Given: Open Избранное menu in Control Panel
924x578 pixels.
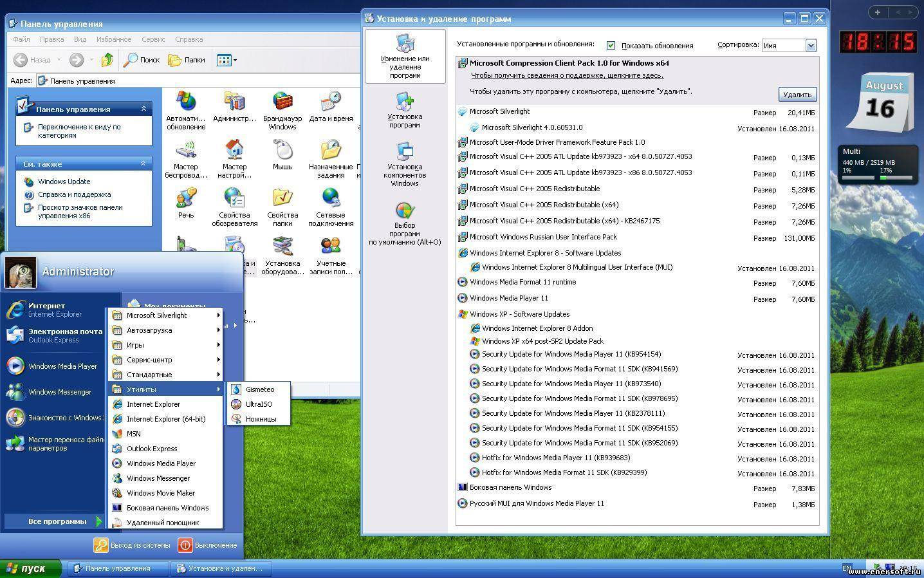Looking at the screenshot, I should (114, 39).
